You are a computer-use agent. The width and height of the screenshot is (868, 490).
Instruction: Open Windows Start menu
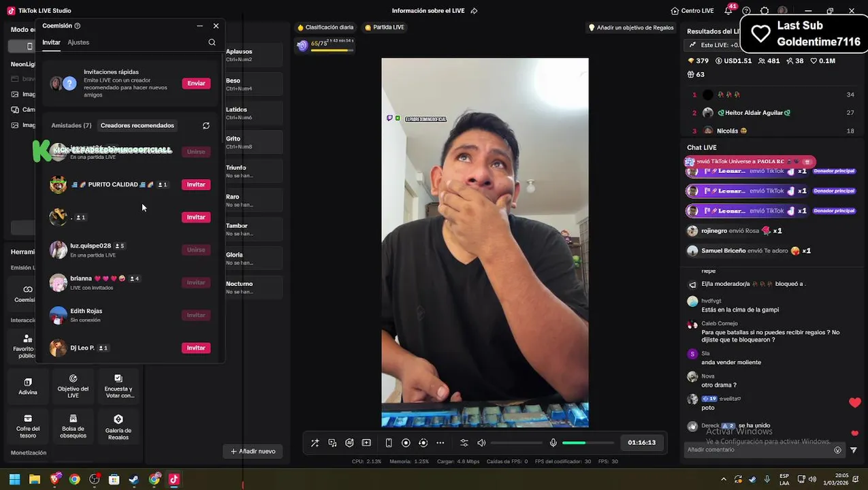pyautogui.click(x=14, y=479)
